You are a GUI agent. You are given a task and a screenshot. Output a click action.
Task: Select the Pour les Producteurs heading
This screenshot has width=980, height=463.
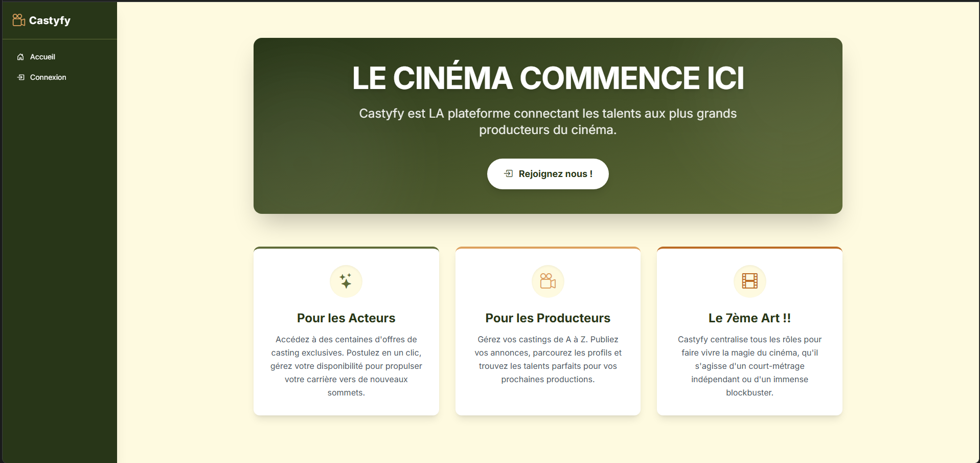(548, 318)
